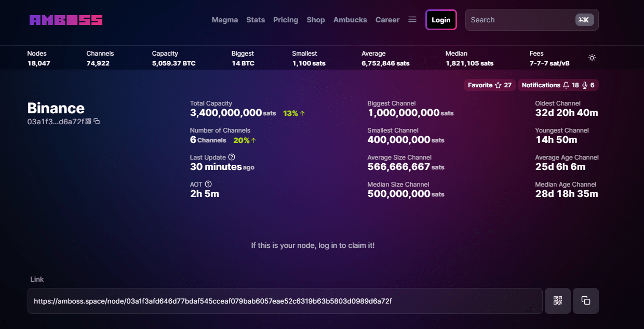The image size is (644, 329).
Task: Click the Notifications bell icon
Action: click(x=566, y=85)
